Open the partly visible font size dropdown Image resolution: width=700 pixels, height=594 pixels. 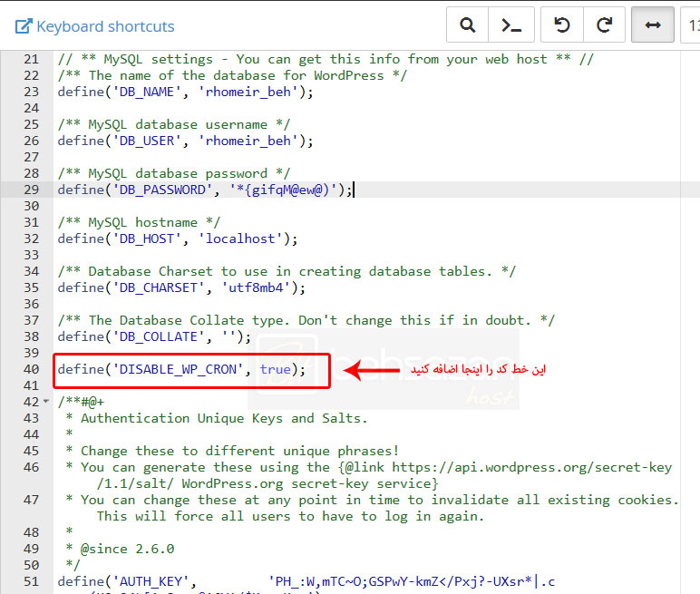coord(691,25)
